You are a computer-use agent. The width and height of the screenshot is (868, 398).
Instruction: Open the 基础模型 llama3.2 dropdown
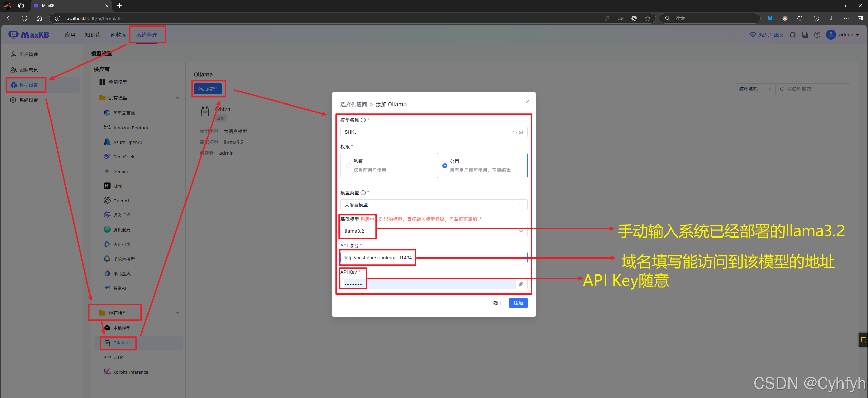click(434, 231)
